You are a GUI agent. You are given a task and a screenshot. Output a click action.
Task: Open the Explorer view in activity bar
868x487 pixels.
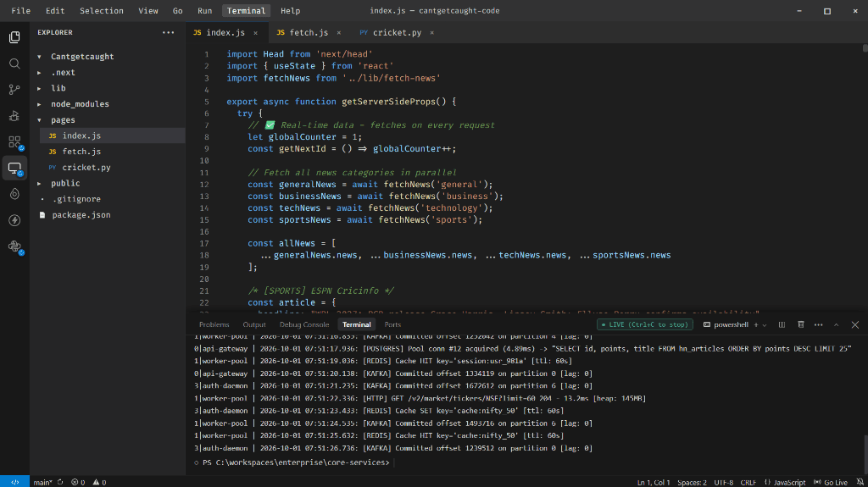14,37
